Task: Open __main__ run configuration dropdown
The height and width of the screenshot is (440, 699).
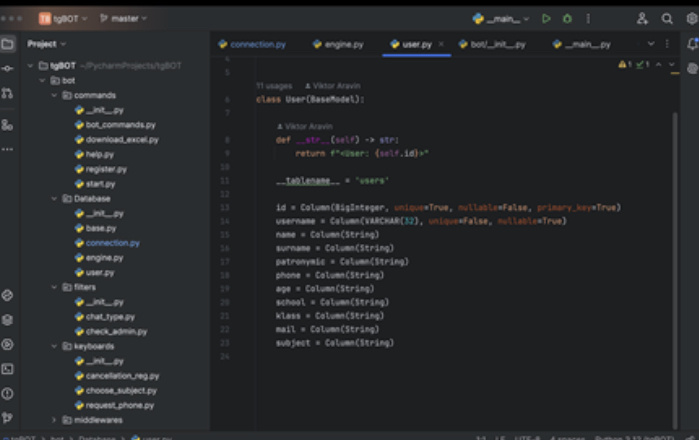Action: tap(501, 19)
